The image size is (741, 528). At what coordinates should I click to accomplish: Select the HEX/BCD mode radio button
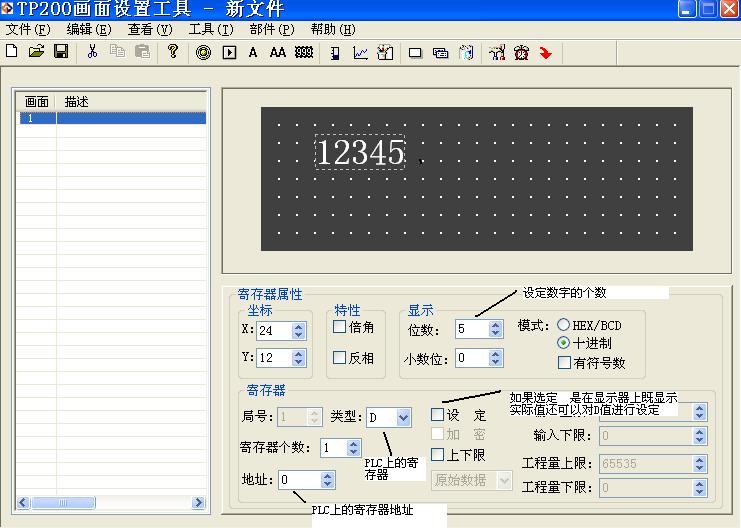564,325
